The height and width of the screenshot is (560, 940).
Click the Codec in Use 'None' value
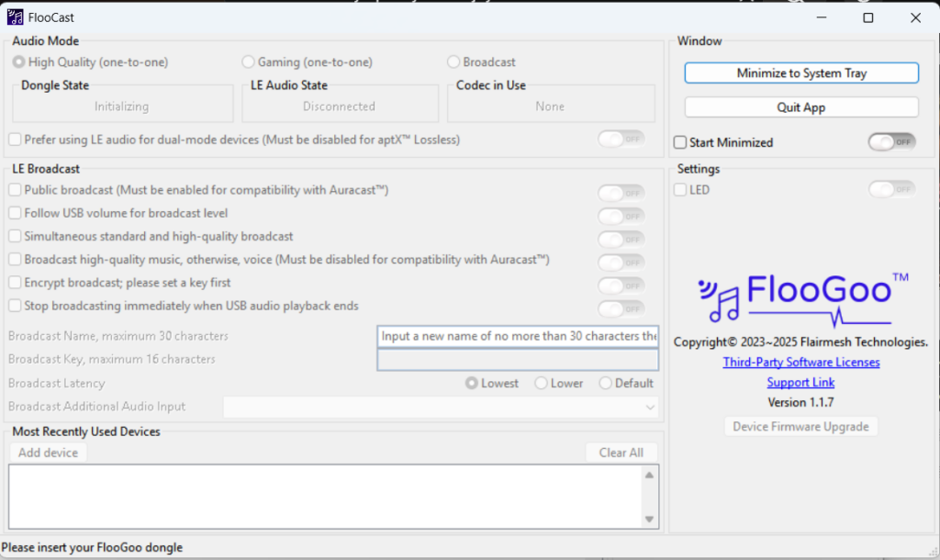pos(551,106)
